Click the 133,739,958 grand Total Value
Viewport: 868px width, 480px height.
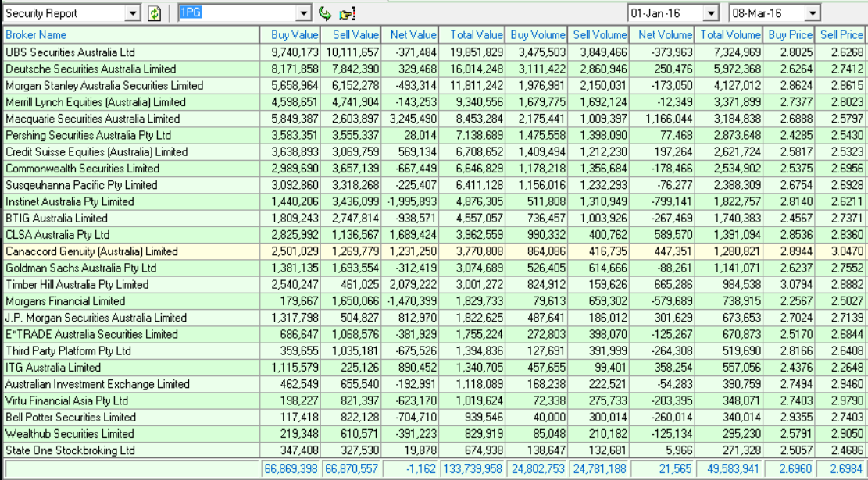click(x=472, y=469)
